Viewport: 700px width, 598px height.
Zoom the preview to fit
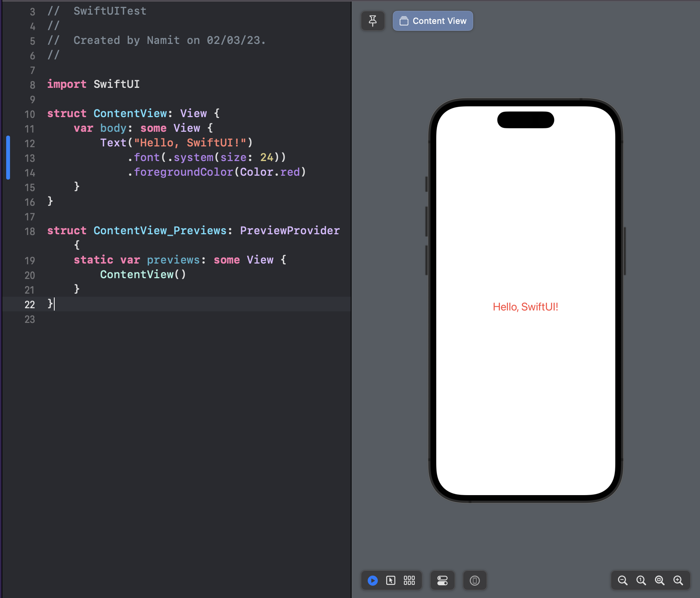pos(660,580)
